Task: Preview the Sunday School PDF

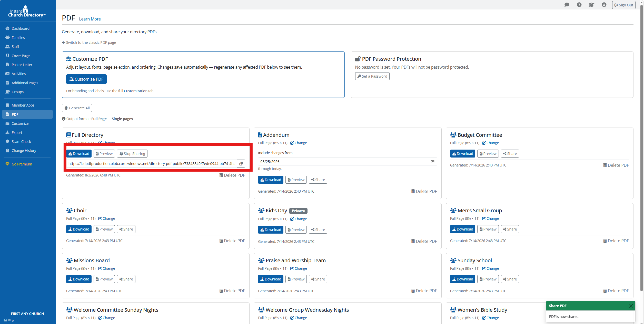Action: 488,279
